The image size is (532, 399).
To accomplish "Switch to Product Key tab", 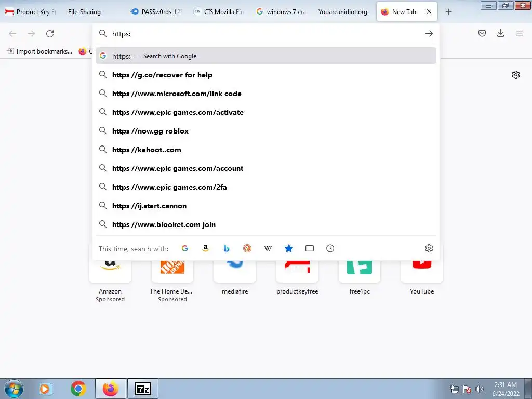I will click(x=31, y=12).
